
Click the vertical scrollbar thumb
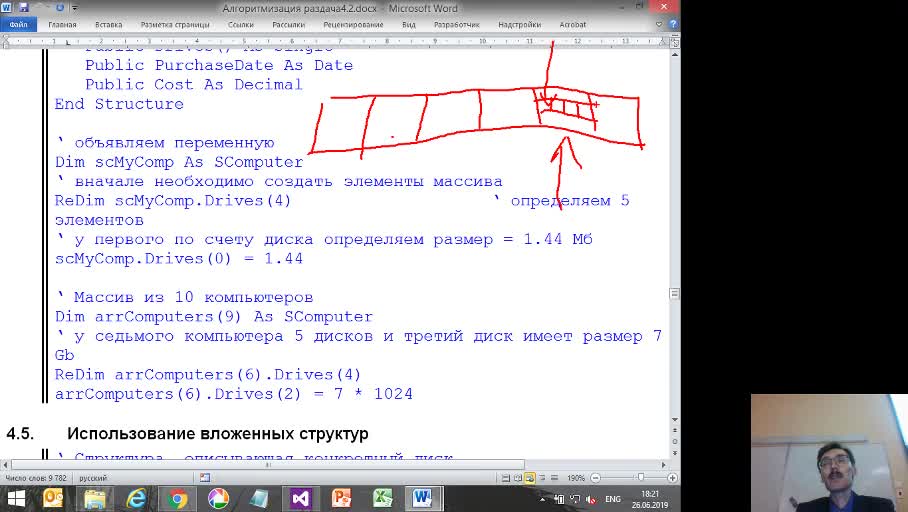click(x=675, y=294)
